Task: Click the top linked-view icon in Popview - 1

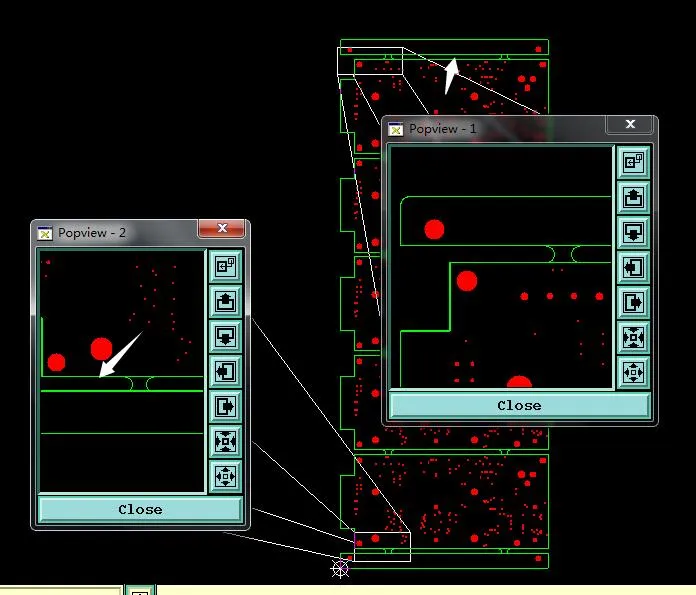Action: (x=633, y=162)
